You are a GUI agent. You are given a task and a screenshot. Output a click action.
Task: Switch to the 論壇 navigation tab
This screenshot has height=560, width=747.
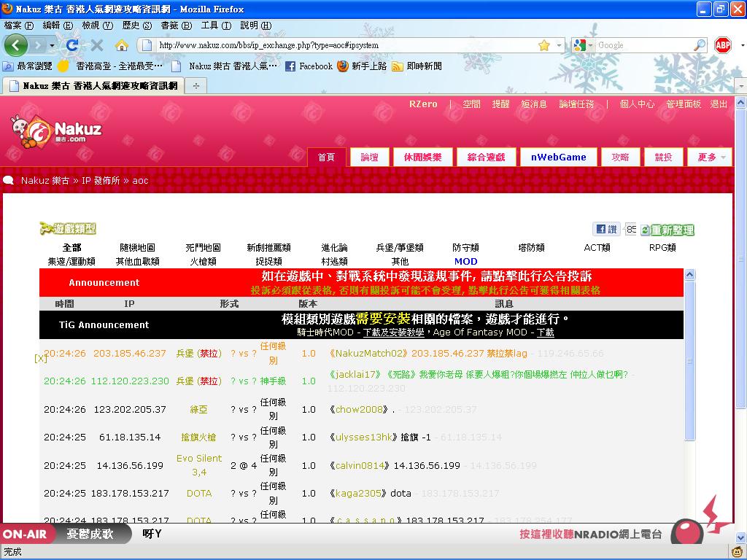point(370,157)
